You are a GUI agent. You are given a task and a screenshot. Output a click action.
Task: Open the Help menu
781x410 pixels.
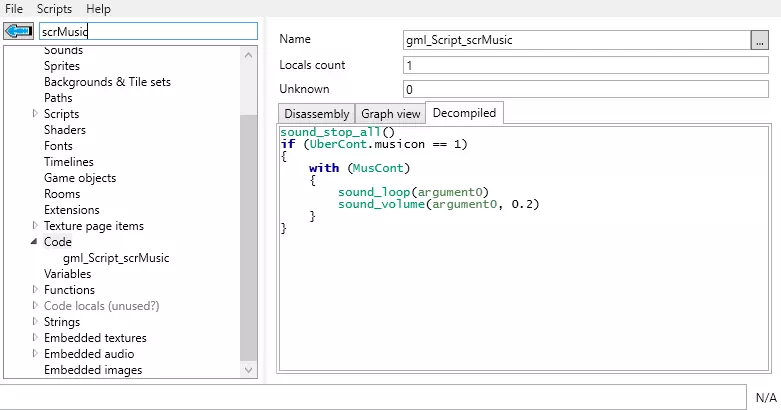click(98, 8)
